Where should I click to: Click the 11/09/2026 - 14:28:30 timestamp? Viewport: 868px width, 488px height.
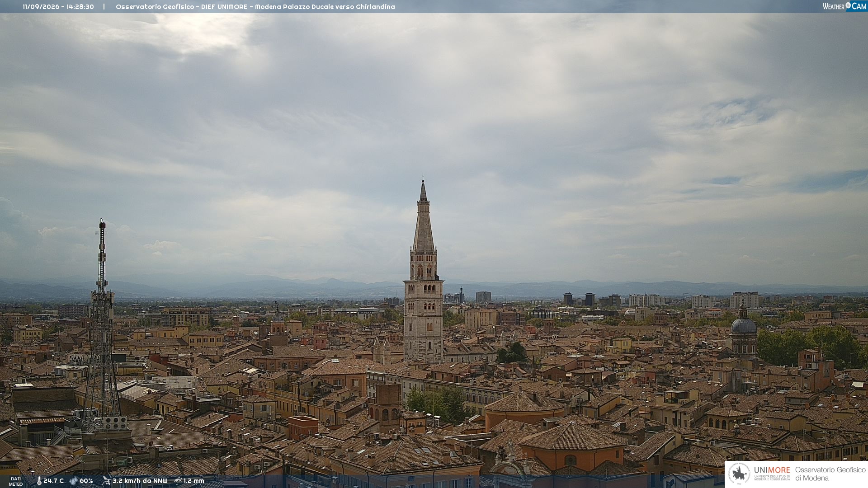pos(58,7)
